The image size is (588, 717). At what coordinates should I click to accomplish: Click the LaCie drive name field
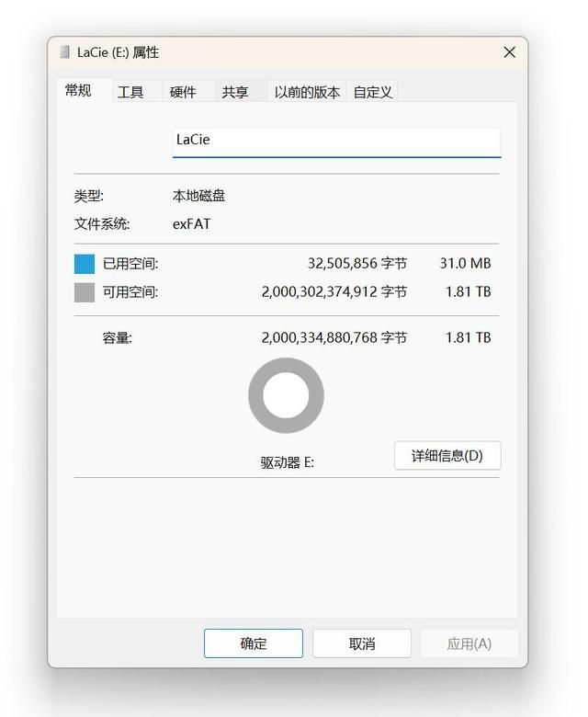[336, 142]
